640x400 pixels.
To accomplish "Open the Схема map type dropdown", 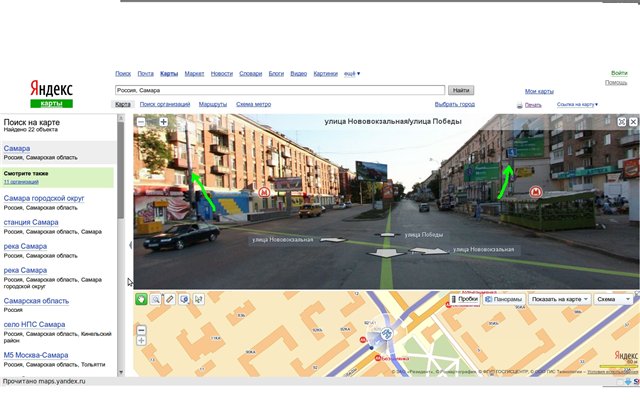I will click(613, 299).
